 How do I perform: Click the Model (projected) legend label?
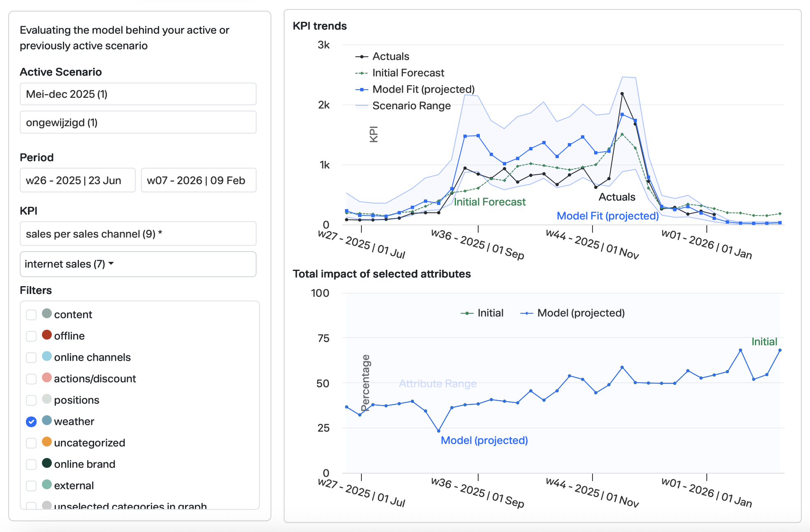[x=581, y=313]
